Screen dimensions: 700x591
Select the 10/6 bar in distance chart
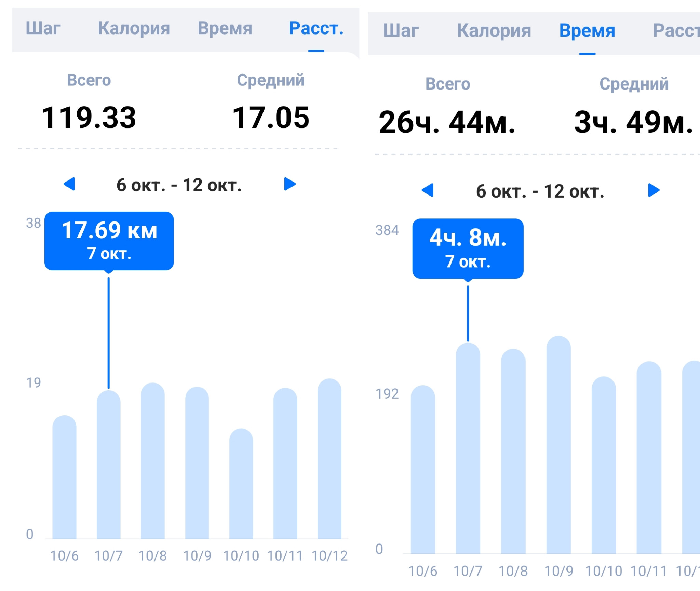point(64,477)
